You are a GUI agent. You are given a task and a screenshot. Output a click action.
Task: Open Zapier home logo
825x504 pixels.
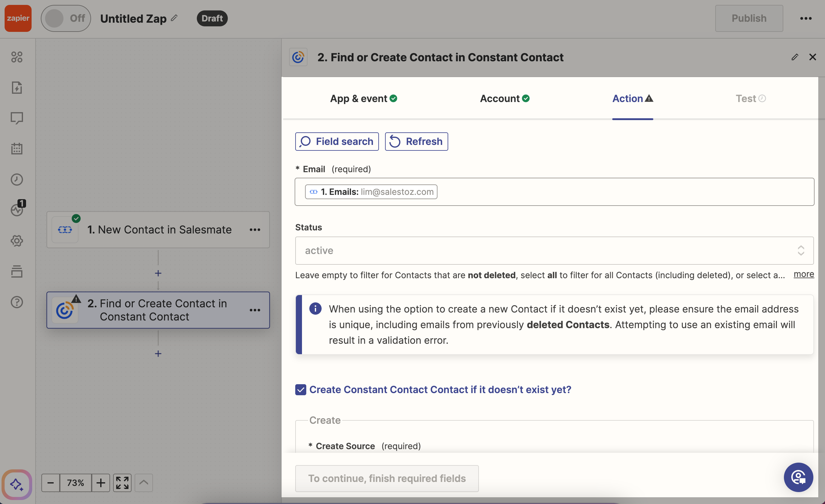[x=18, y=18]
